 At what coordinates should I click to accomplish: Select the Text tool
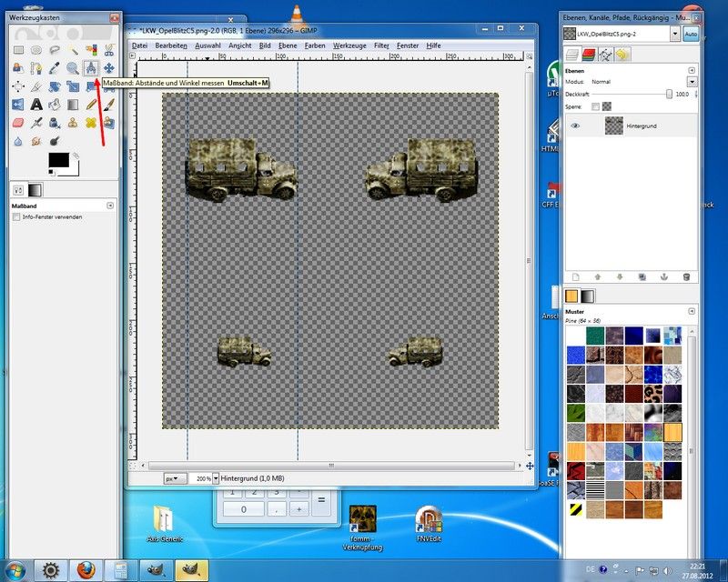click(35, 104)
